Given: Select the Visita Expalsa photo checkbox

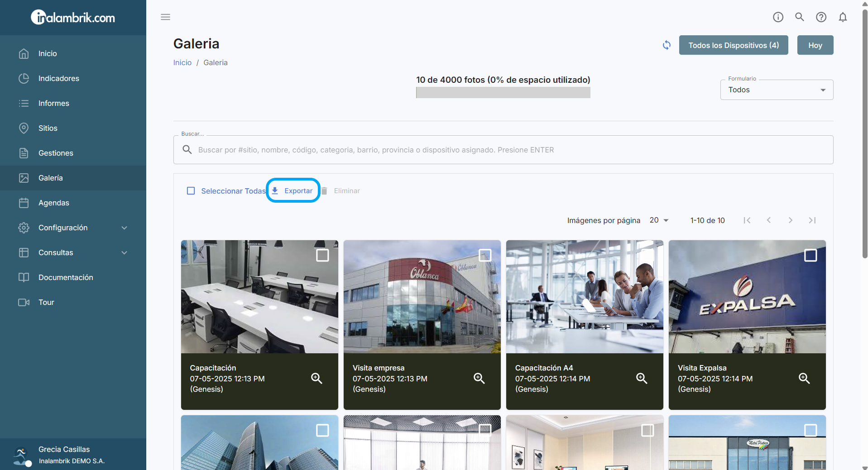Looking at the screenshot, I should (810, 255).
